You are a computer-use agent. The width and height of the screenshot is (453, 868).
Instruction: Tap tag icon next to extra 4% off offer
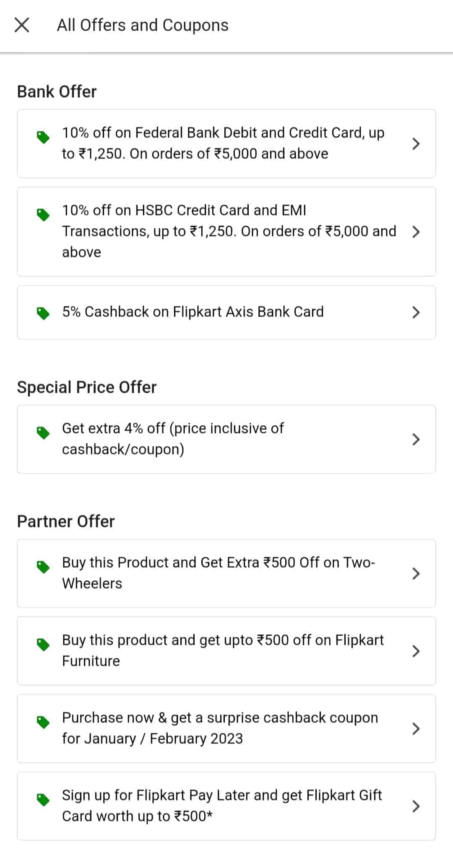(43, 432)
